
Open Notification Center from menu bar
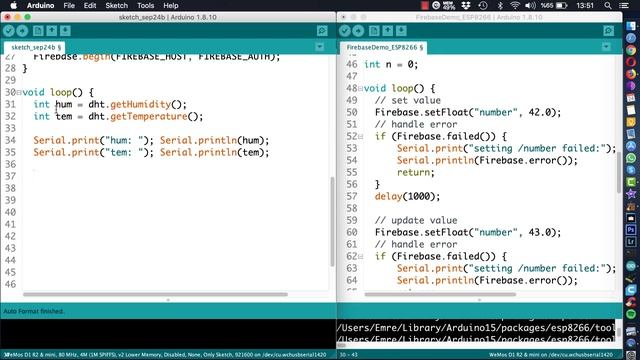pos(624,5)
